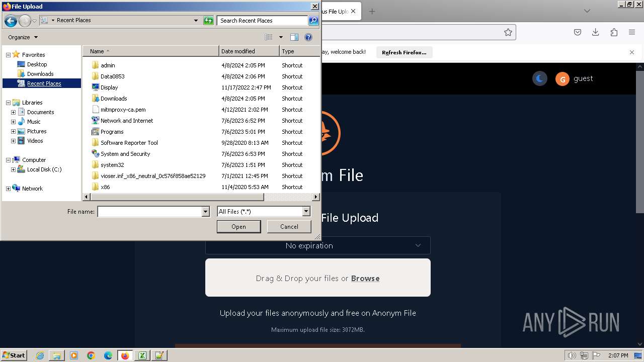Select Downloads under Favorites

40,74
